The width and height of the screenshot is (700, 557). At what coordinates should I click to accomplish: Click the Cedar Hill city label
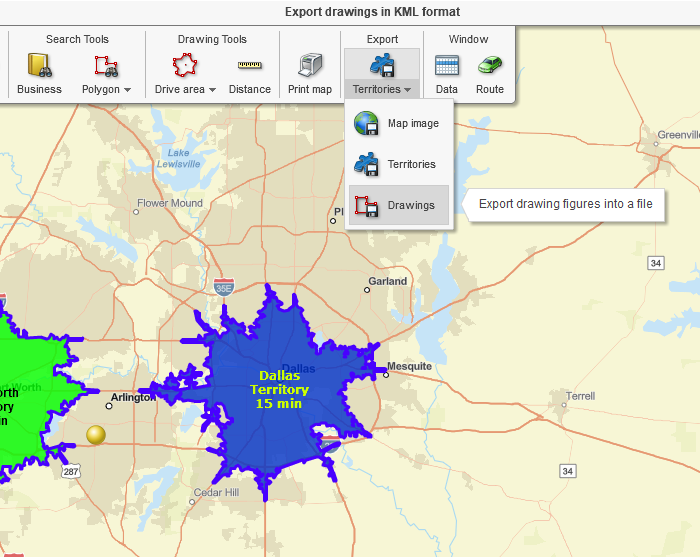click(x=216, y=492)
